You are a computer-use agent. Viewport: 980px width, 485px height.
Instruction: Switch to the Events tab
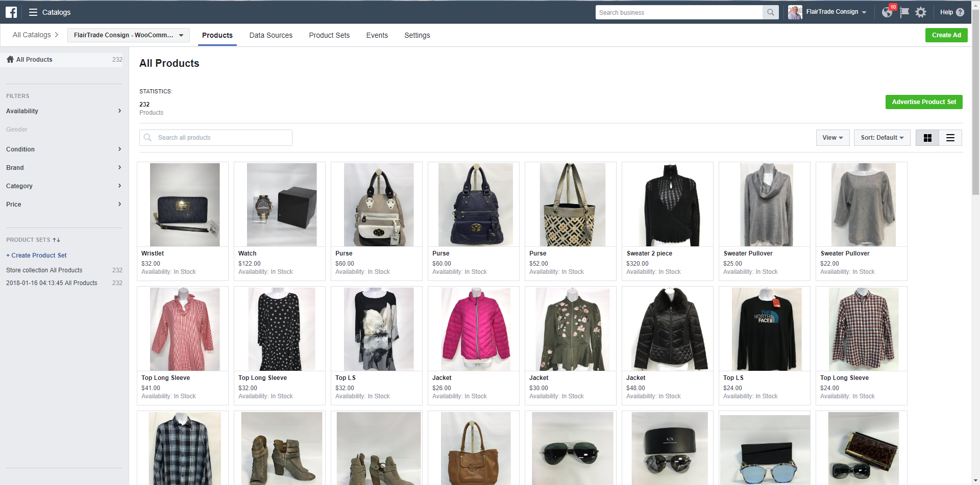(x=377, y=35)
